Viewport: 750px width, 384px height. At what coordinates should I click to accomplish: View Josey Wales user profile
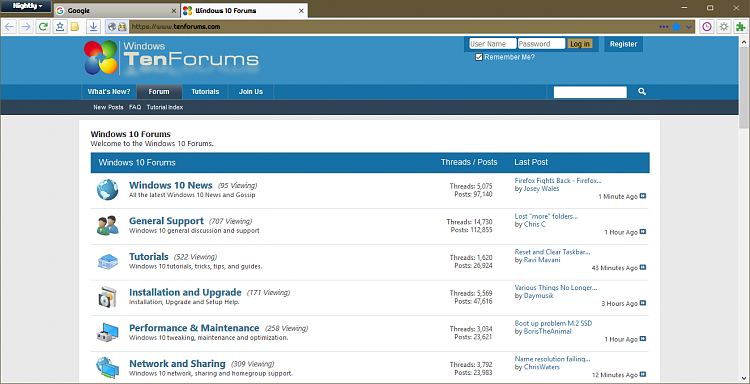click(541, 189)
